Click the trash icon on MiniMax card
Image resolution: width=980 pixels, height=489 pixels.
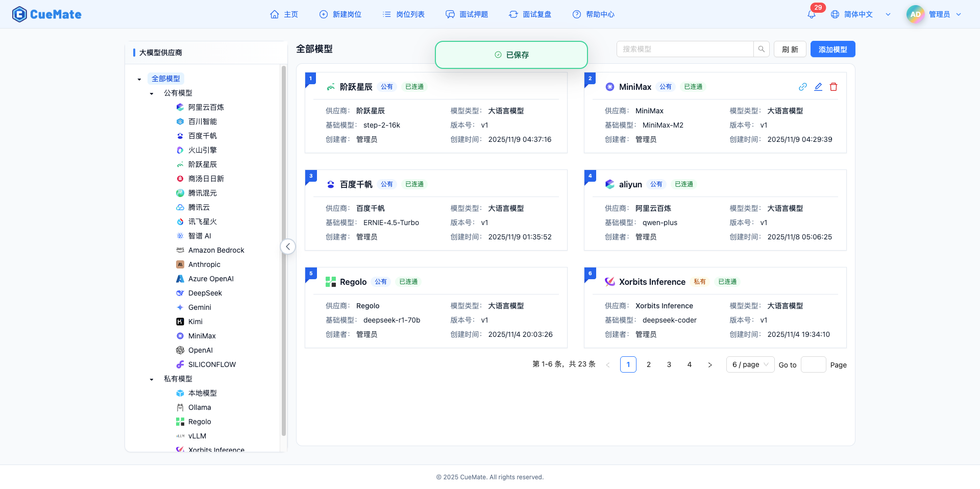point(834,87)
